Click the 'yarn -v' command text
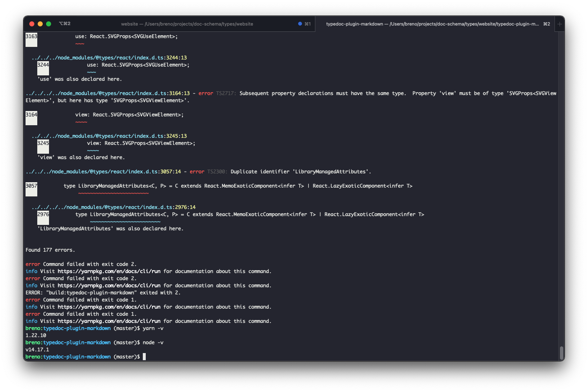This screenshot has height=392, width=588. [153, 328]
